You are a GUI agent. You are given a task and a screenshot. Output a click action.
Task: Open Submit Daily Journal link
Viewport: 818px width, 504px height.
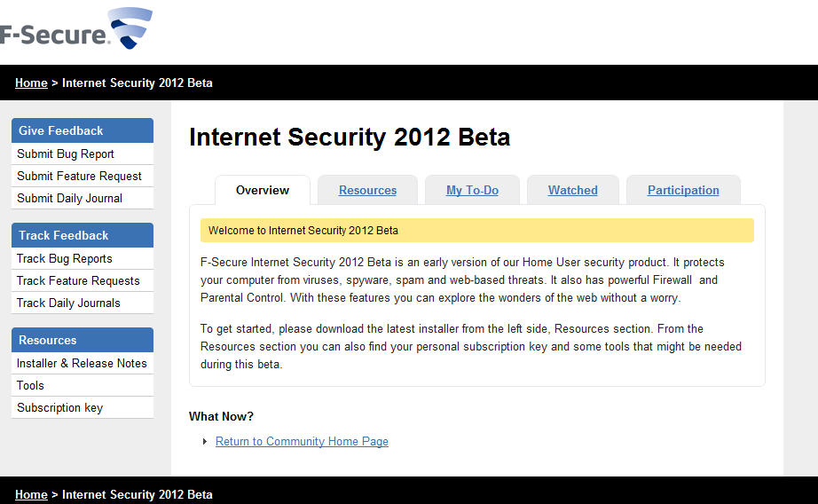tap(70, 198)
